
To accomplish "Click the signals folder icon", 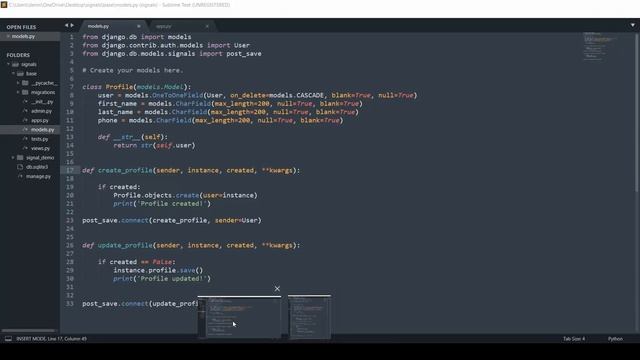I will click(16, 64).
